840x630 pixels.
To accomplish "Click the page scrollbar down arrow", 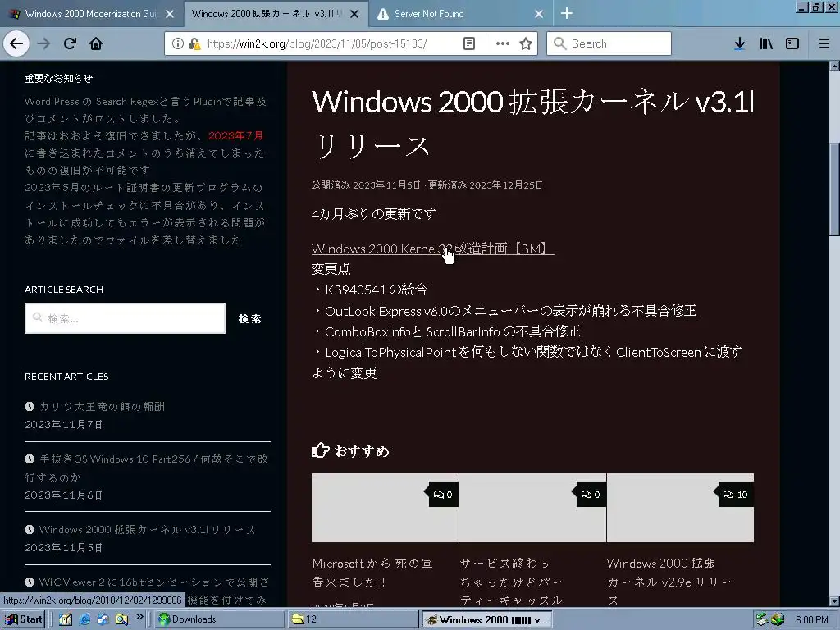I will click(x=834, y=601).
